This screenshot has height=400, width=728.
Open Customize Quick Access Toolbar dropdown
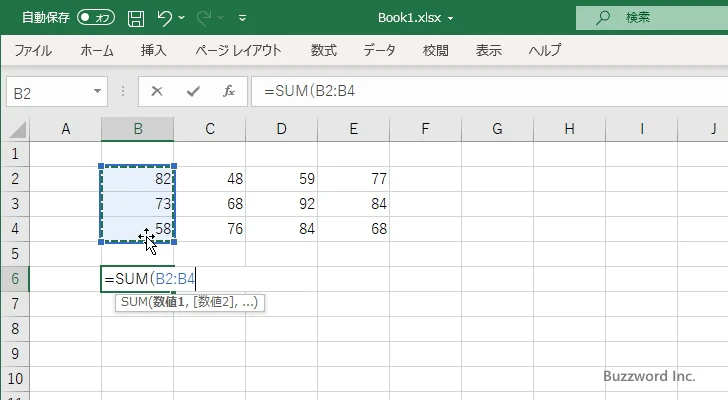pos(242,18)
